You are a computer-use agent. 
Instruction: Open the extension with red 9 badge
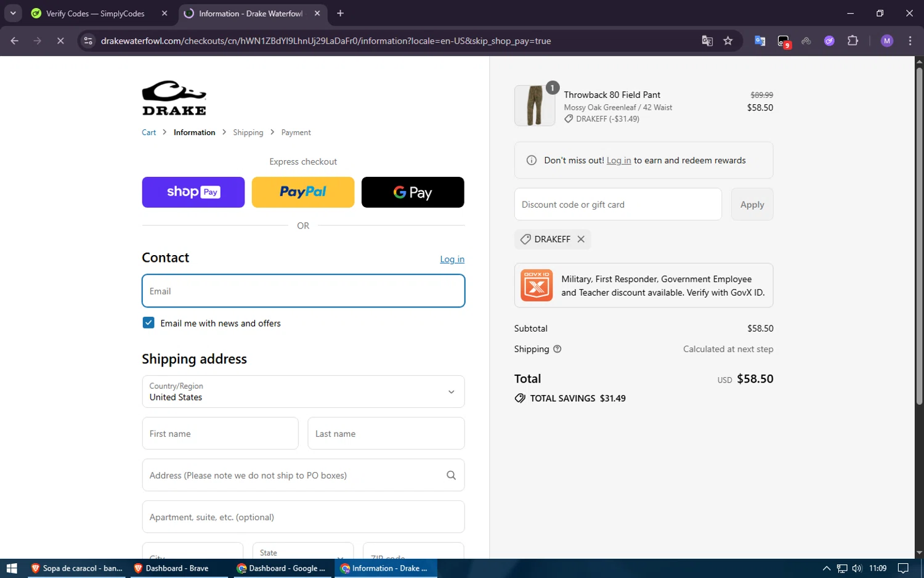(784, 41)
